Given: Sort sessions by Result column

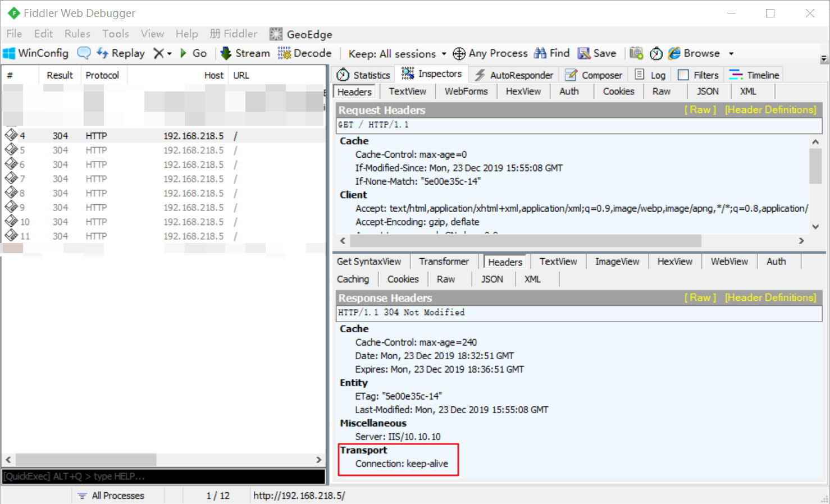Looking at the screenshot, I should tap(60, 75).
